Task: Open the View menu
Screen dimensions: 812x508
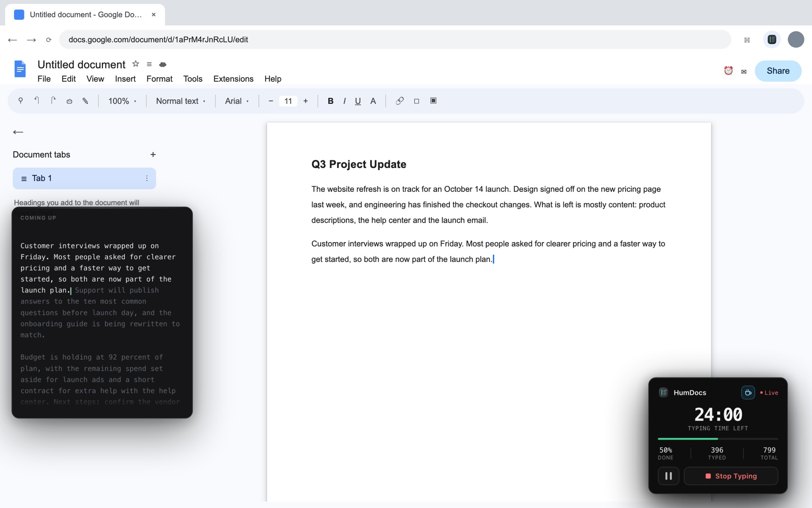Action: [95, 79]
